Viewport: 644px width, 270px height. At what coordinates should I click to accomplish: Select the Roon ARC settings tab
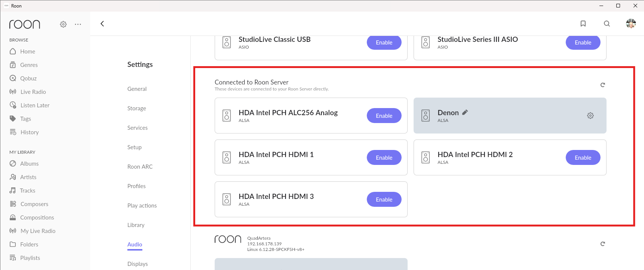pyautogui.click(x=140, y=166)
